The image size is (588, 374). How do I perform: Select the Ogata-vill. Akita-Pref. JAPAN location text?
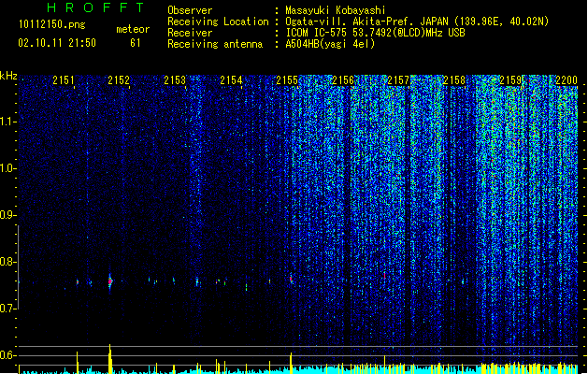coord(417,22)
